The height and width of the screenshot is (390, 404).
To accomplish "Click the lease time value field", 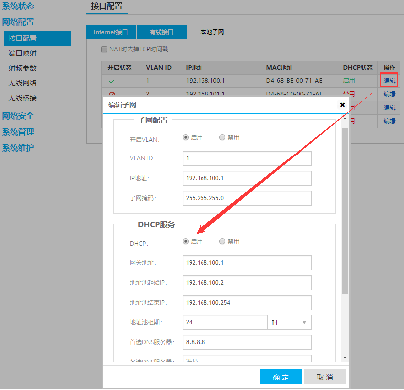I will click(x=225, y=322).
